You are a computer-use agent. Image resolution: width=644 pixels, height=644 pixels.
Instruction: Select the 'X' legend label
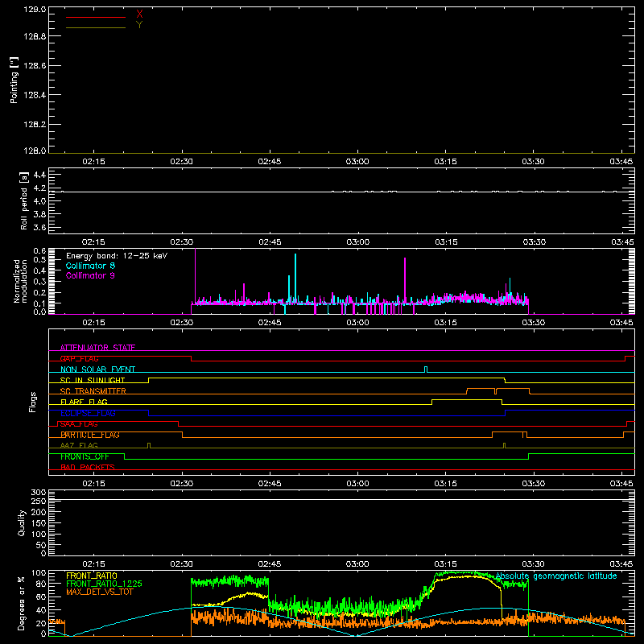pos(139,14)
